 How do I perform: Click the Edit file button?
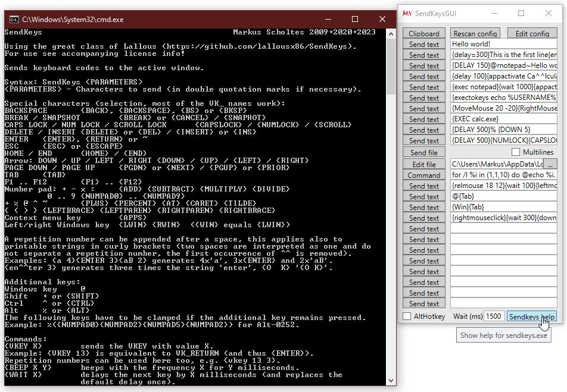424,164
